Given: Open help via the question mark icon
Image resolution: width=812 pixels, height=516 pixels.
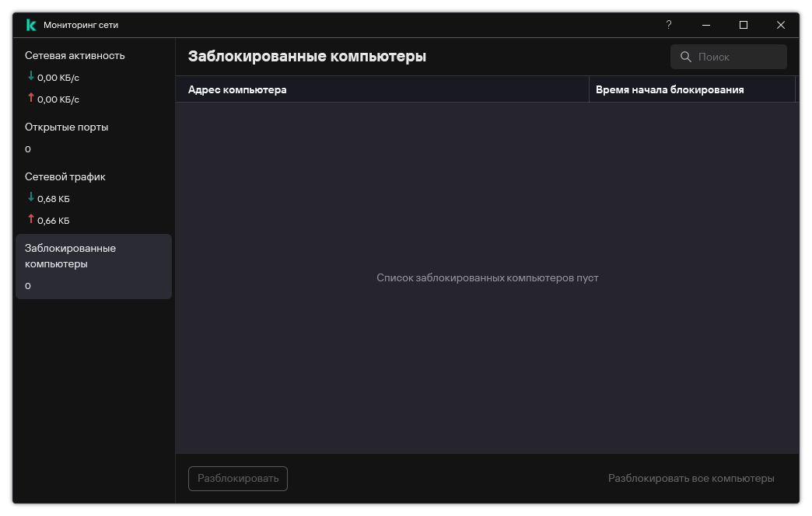Looking at the screenshot, I should pos(669,25).
